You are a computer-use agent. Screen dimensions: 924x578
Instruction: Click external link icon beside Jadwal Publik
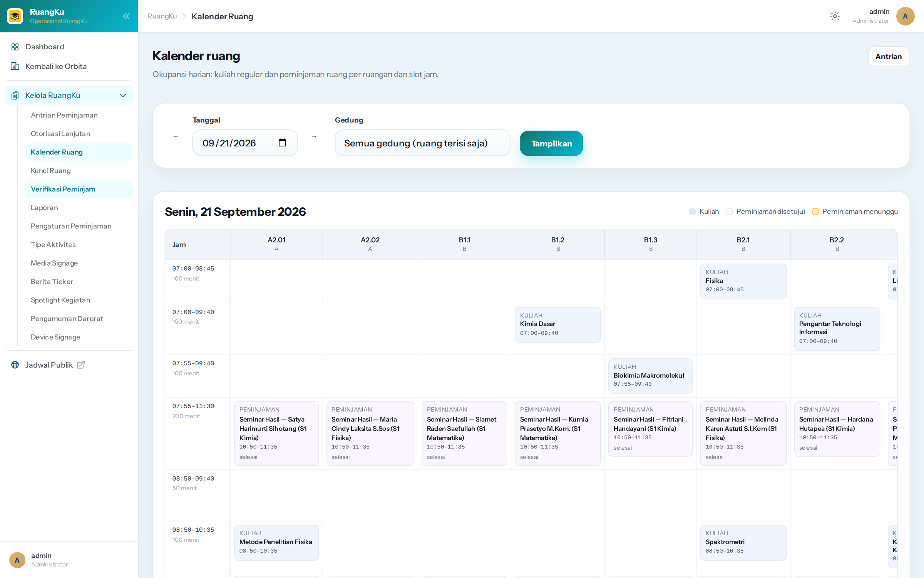81,365
